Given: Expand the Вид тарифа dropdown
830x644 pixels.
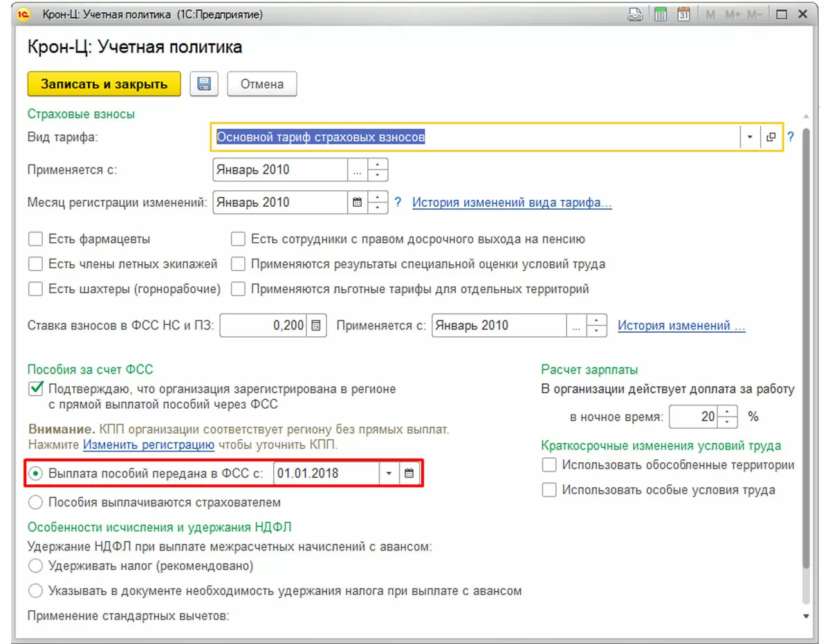Looking at the screenshot, I should [750, 138].
